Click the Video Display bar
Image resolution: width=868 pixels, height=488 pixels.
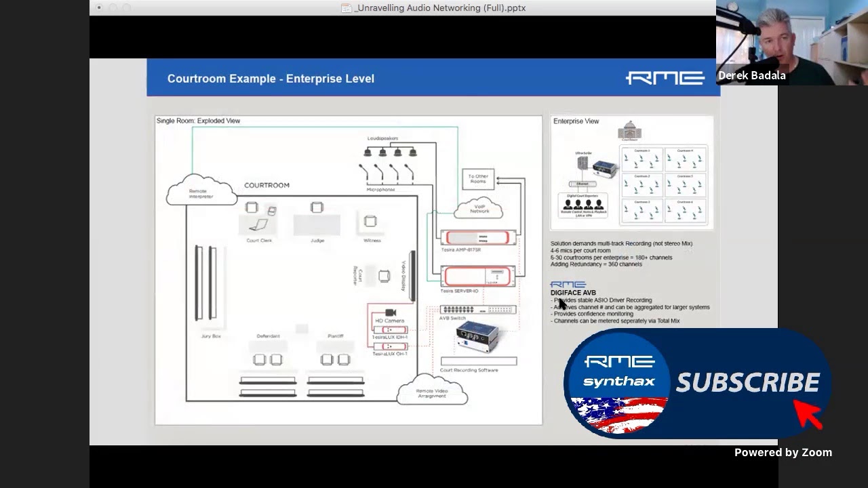click(x=412, y=276)
